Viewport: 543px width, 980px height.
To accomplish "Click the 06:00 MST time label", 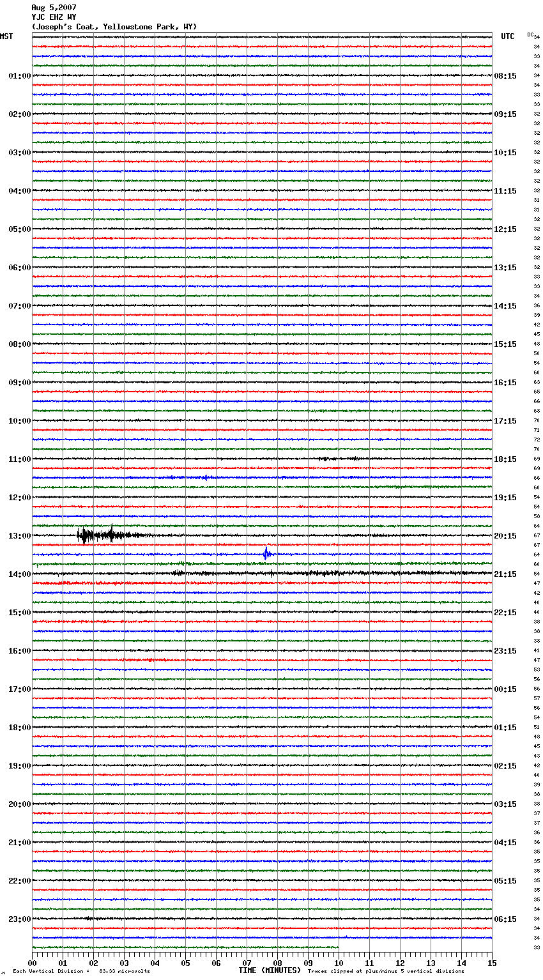I will [x=20, y=268].
